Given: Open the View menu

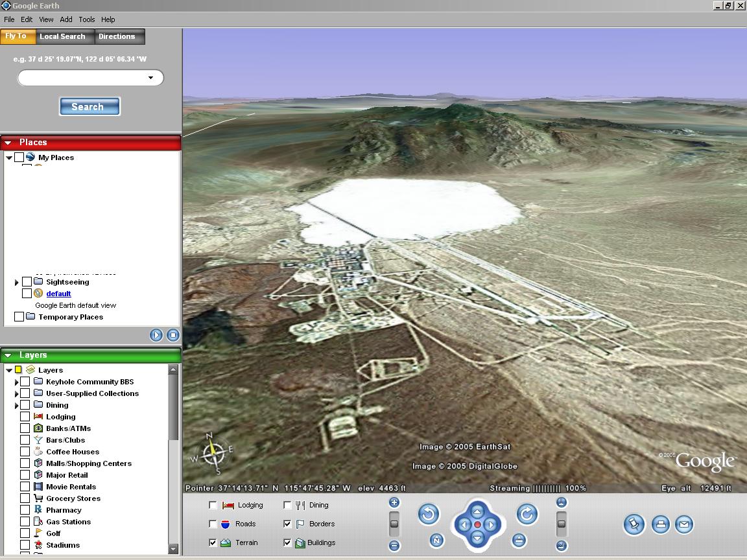Looking at the screenshot, I should pyautogui.click(x=46, y=19).
